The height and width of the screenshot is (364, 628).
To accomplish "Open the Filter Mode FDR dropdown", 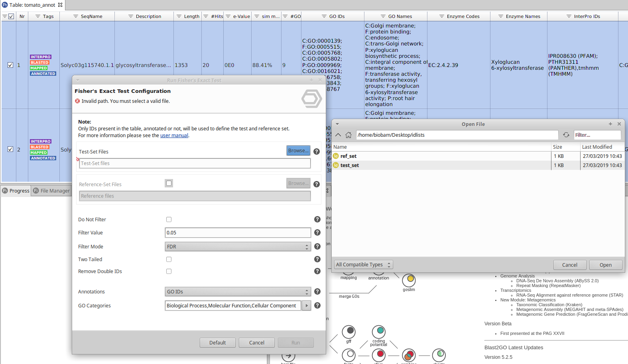I will click(238, 247).
